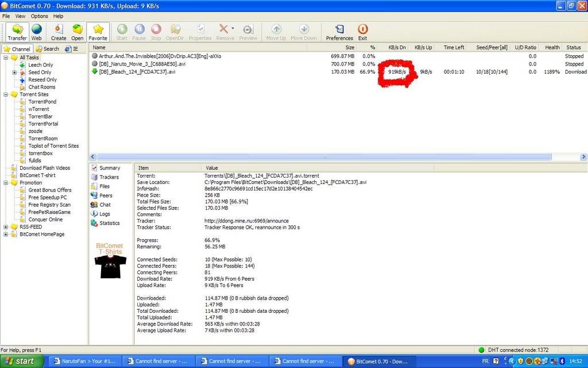Click the Pause task icon

139,29
